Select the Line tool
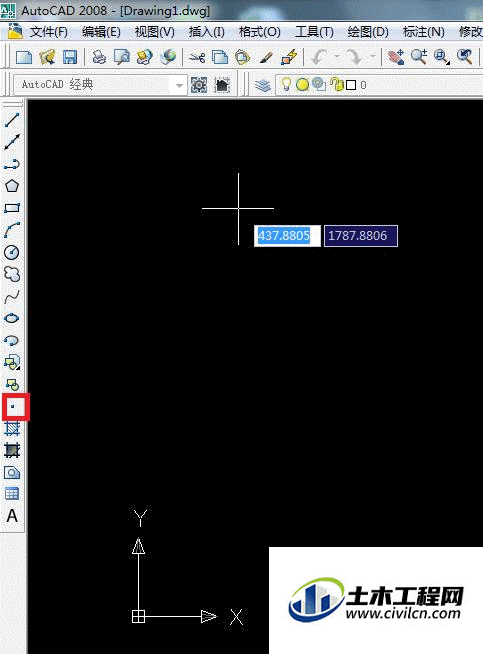The height and width of the screenshot is (654, 483). click(12, 120)
